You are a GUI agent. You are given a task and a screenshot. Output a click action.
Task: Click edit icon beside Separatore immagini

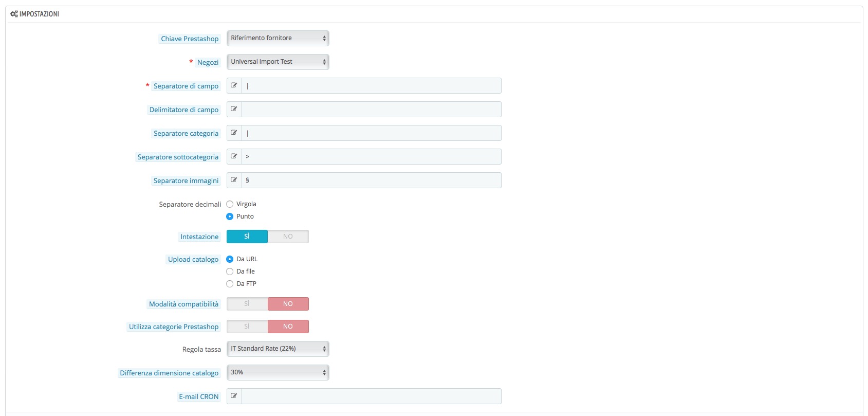click(x=234, y=180)
